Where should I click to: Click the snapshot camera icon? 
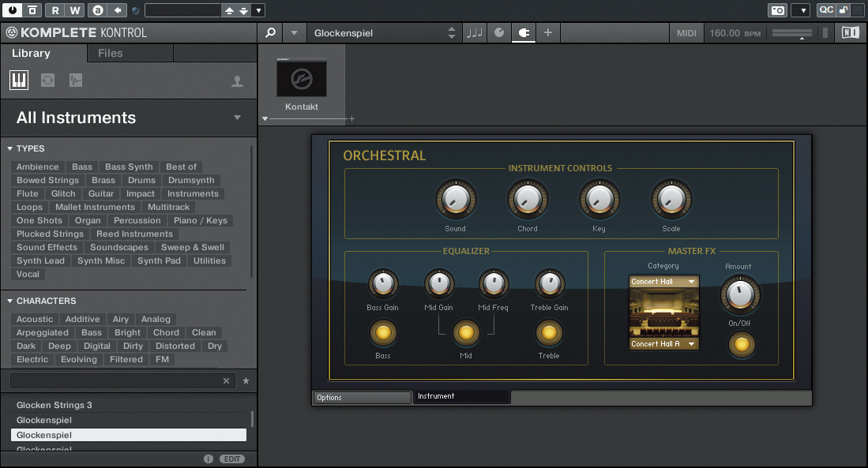777,10
